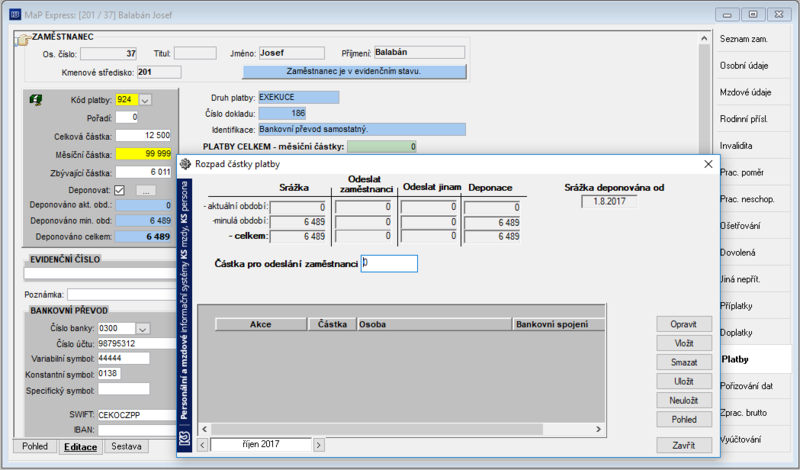The width and height of the screenshot is (800, 470).
Task: Click the ellipsis button next to Deponovat
Action: (146, 191)
